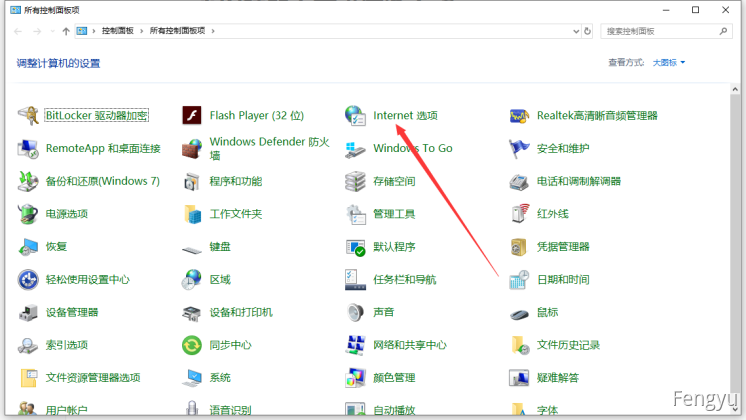Image resolution: width=746 pixels, height=420 pixels.
Task: Open 电话和调制解调器 icon
Action: [519, 181]
